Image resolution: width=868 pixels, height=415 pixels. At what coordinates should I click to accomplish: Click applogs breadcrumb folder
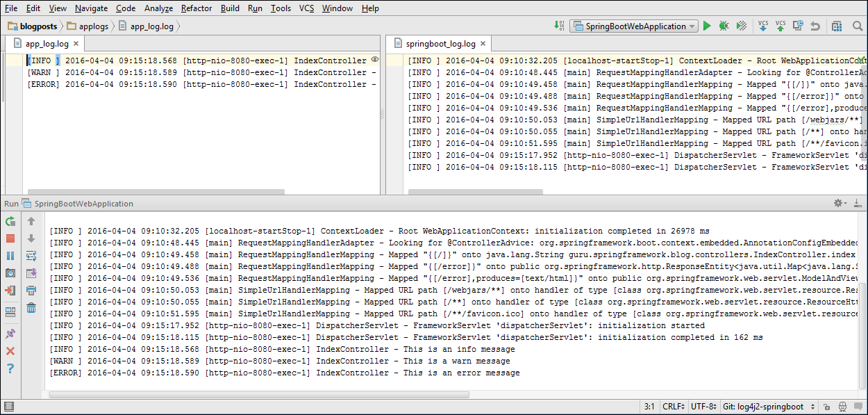tap(87, 26)
